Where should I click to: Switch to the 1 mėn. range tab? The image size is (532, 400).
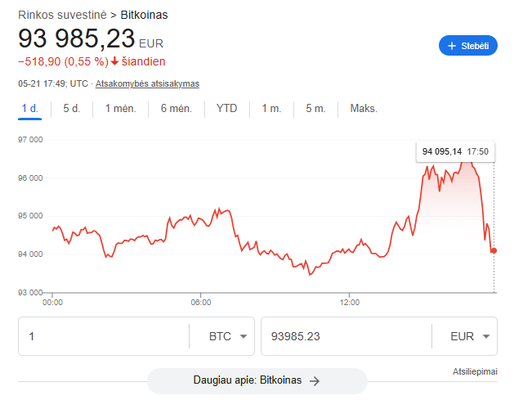click(x=120, y=109)
